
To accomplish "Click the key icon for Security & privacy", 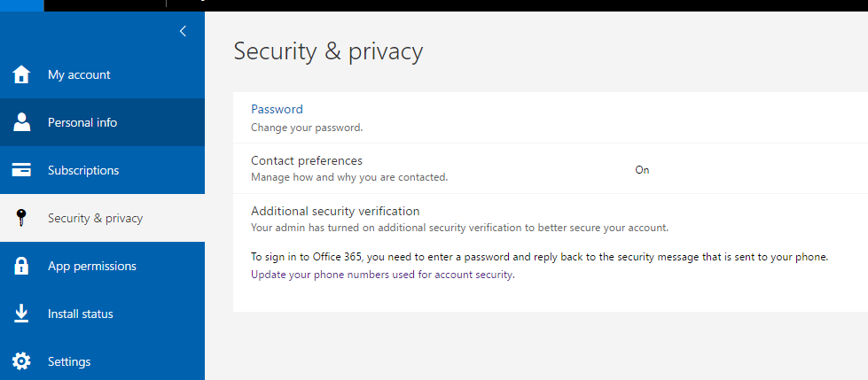I will (x=22, y=218).
